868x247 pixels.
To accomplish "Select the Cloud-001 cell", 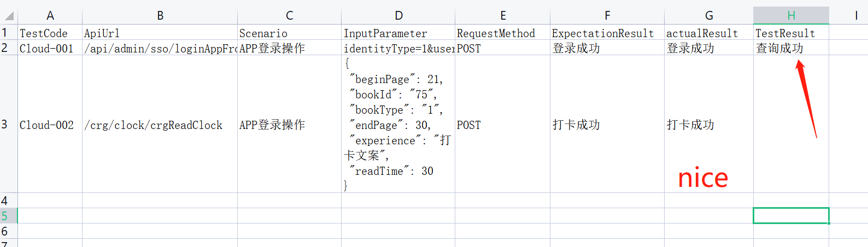I will point(50,48).
